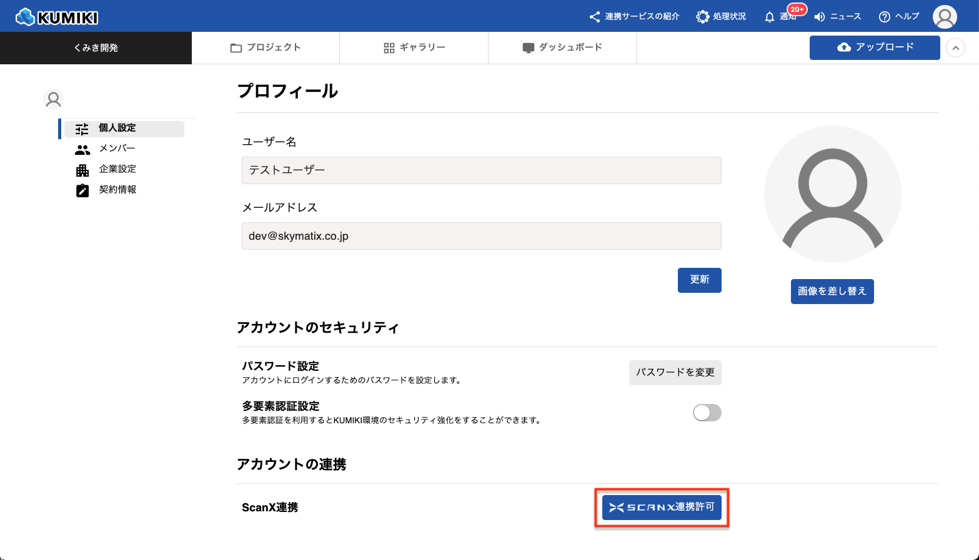Open 企業設定 in the sidebar
Screen dimensions: 979x560
click(x=117, y=169)
